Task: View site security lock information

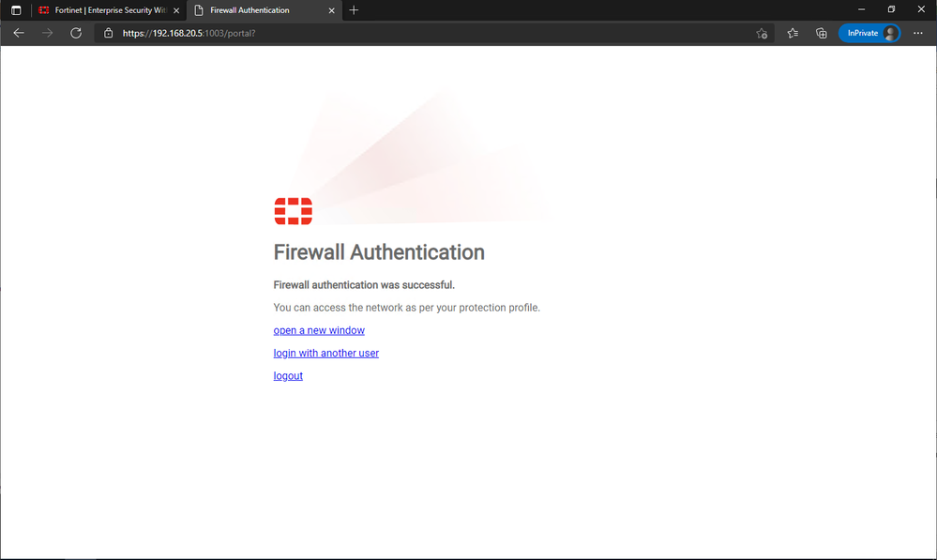Action: [x=108, y=33]
